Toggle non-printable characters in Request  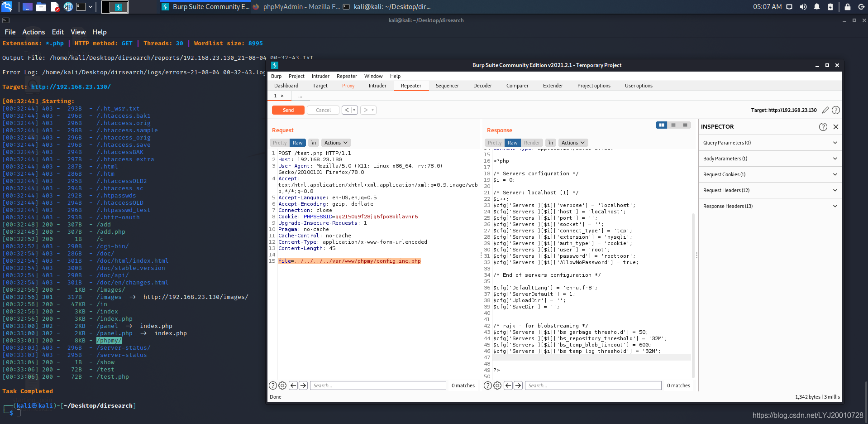tap(314, 143)
